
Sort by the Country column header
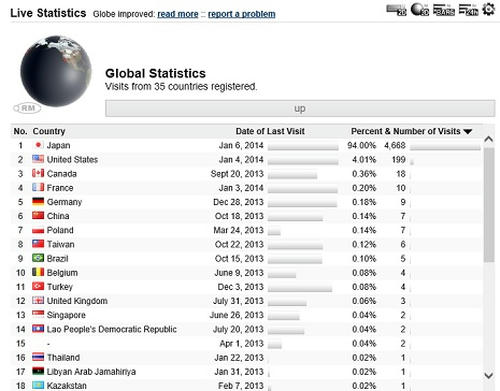(49, 131)
